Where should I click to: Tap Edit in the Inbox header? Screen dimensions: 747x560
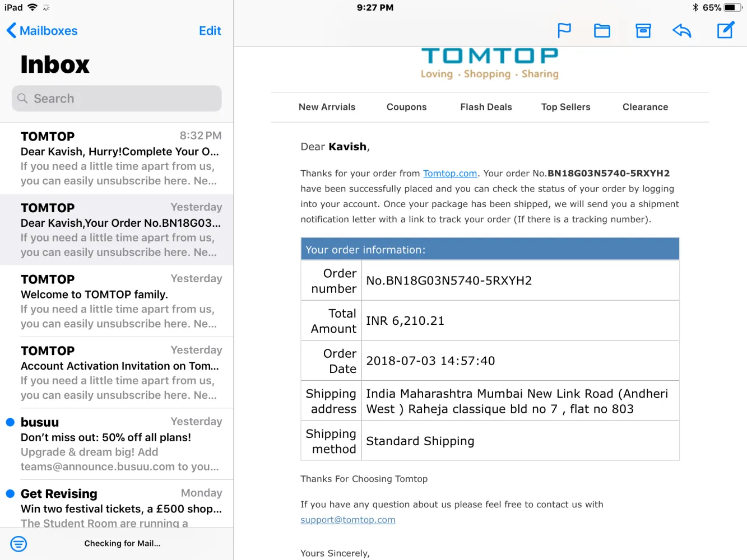coord(210,31)
